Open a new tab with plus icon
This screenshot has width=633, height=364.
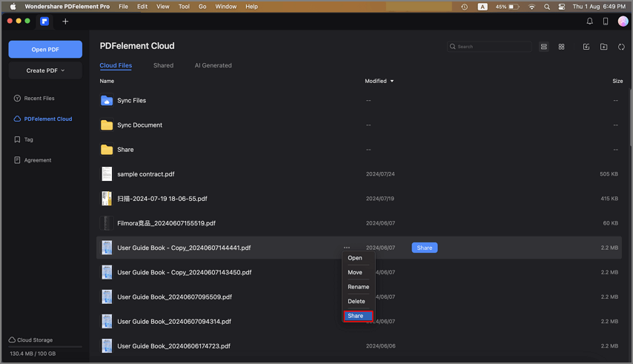pyautogui.click(x=65, y=21)
